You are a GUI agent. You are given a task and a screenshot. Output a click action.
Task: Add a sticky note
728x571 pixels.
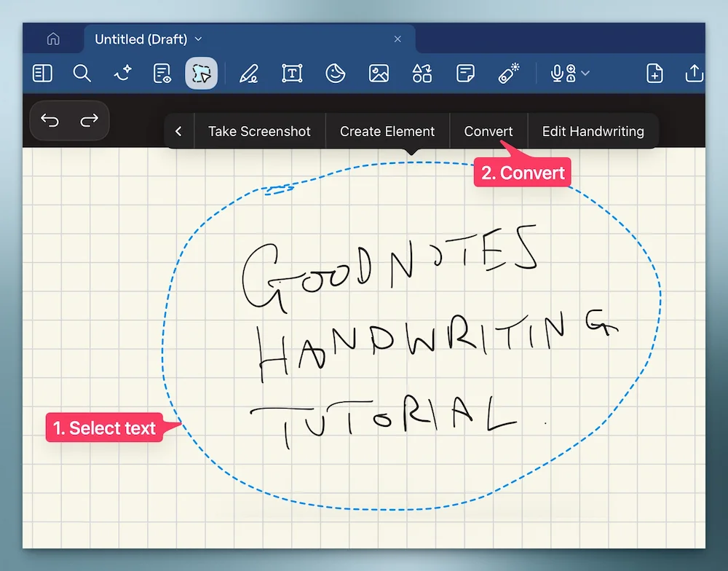464,73
